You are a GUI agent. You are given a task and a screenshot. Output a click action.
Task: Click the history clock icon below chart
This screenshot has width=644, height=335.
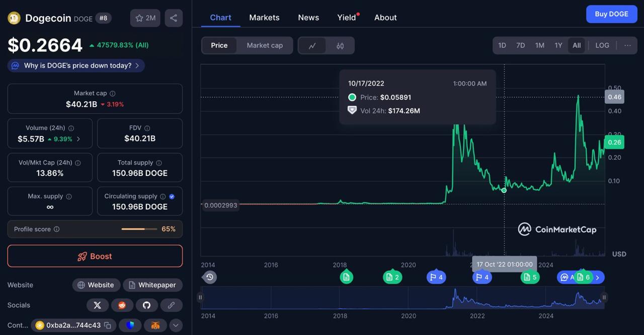[x=210, y=277]
